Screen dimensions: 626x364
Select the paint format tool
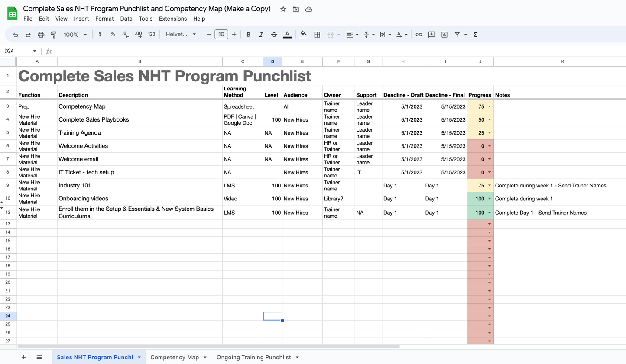pyautogui.click(x=54, y=35)
